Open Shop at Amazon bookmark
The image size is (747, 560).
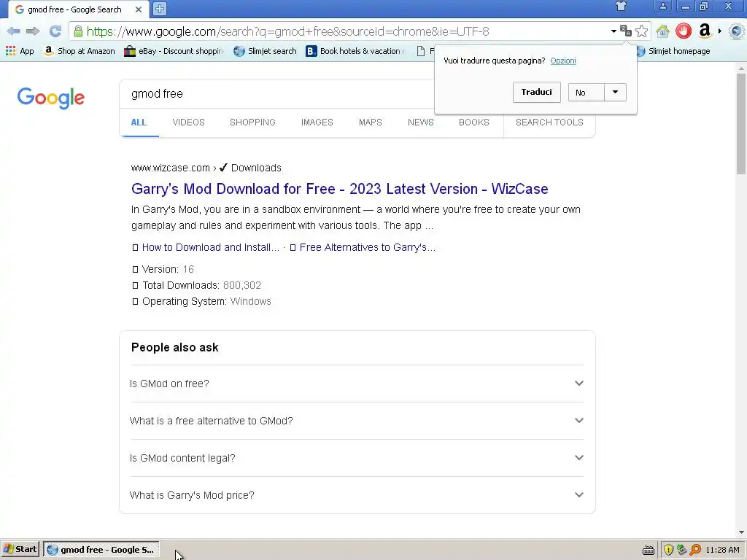click(79, 51)
